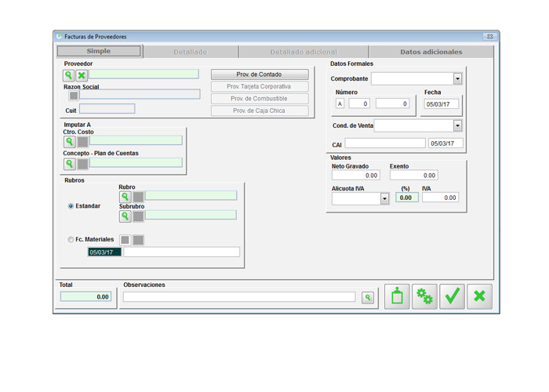Click the green gears settings icon
The height and width of the screenshot is (392, 549).
(x=425, y=296)
